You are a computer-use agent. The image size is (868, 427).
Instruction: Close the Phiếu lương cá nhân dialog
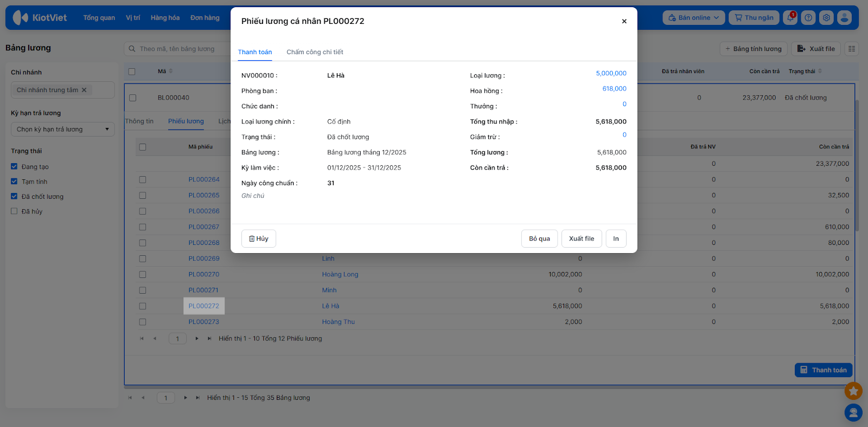click(624, 21)
